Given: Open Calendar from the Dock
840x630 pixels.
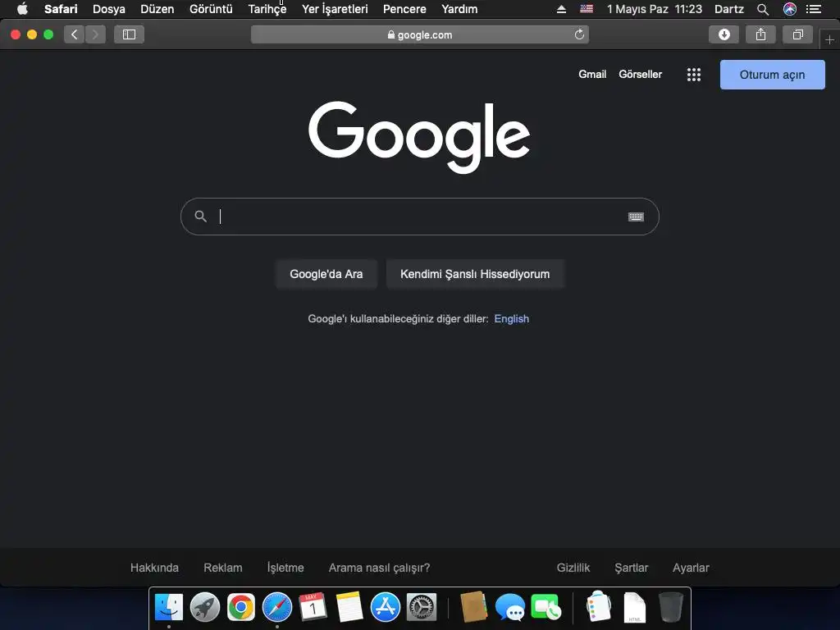Looking at the screenshot, I should 313,608.
